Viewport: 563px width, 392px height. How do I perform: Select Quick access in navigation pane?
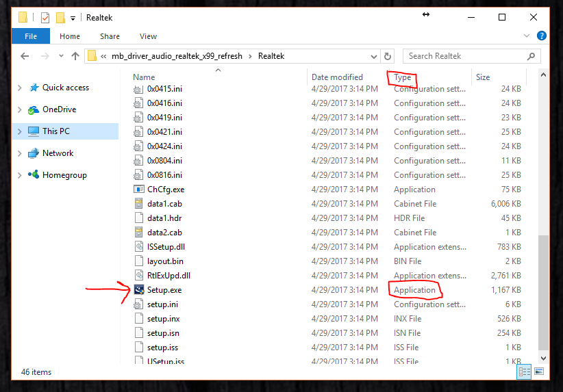pos(66,88)
